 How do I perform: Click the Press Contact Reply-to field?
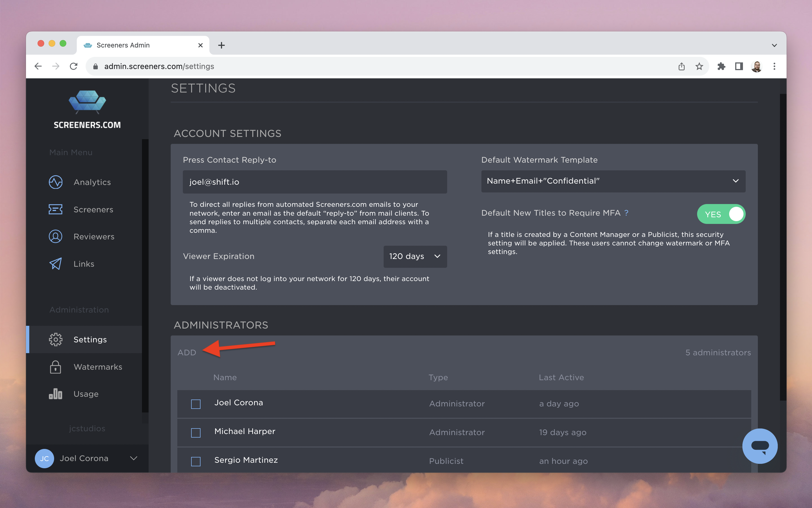coord(315,182)
